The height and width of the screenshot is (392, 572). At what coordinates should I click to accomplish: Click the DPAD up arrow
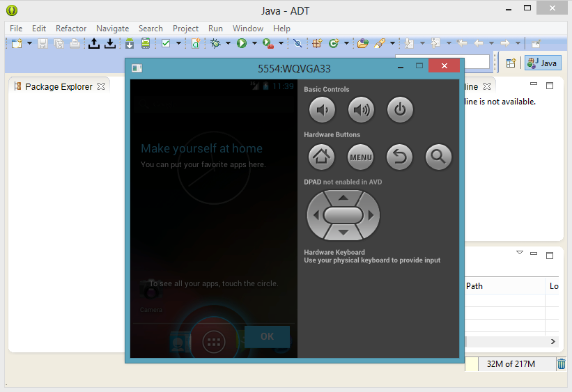point(343,198)
